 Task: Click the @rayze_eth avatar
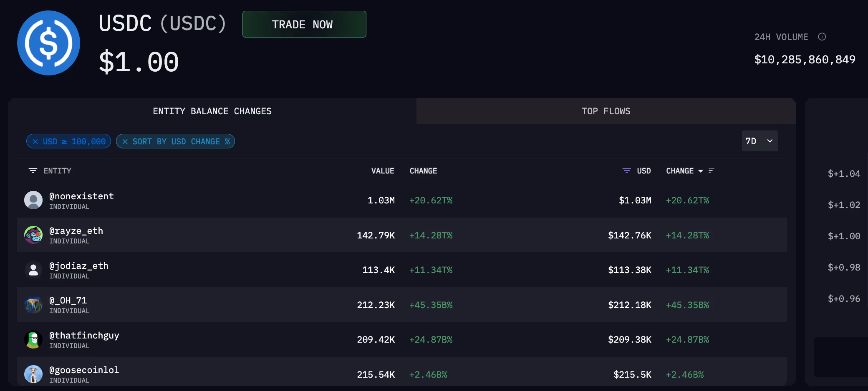(x=33, y=235)
